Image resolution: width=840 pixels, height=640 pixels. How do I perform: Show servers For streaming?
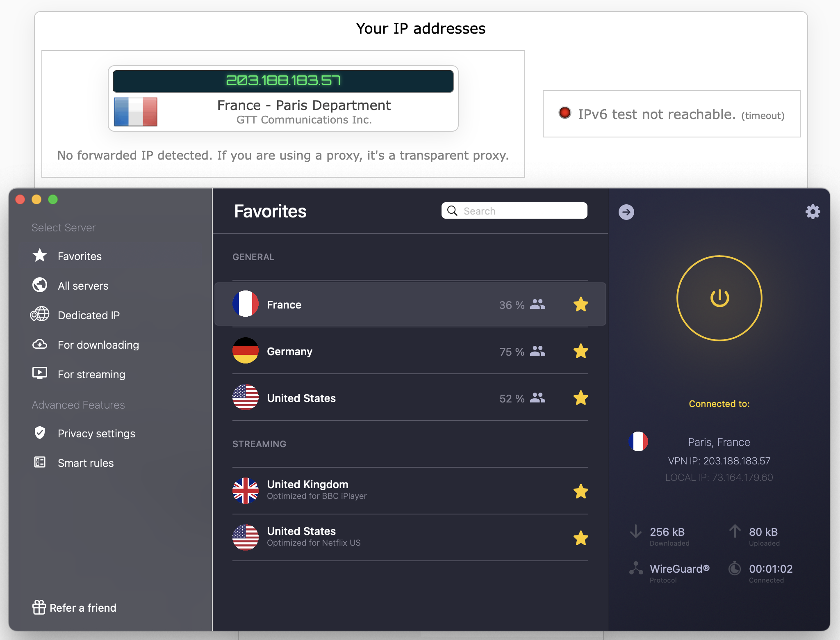coord(91,375)
